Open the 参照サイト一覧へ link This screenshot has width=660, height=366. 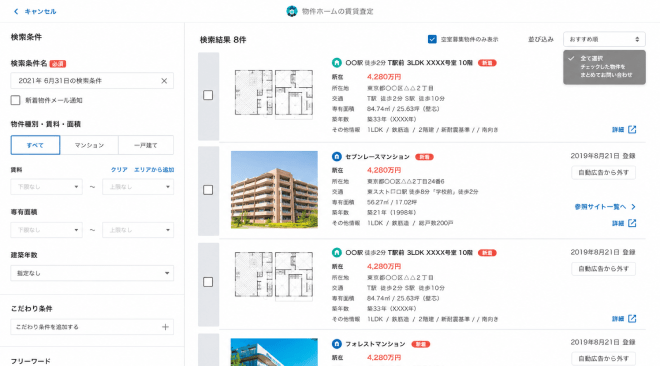tap(600, 207)
